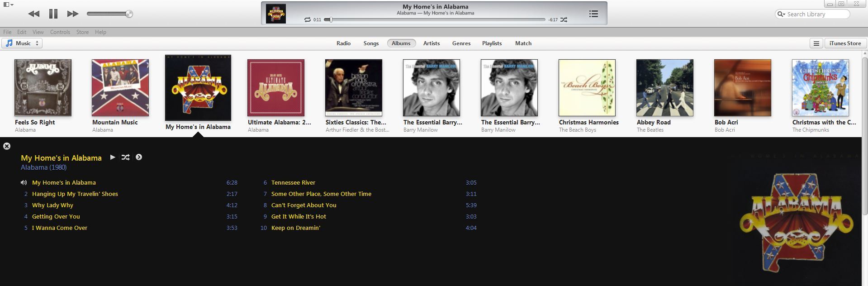Select the Feels So Right album cover

(43, 88)
